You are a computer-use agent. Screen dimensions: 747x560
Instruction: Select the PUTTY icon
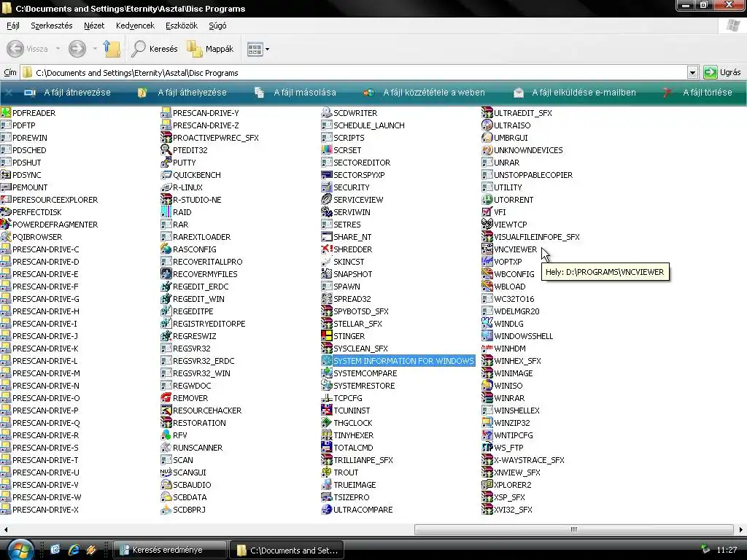click(166, 163)
